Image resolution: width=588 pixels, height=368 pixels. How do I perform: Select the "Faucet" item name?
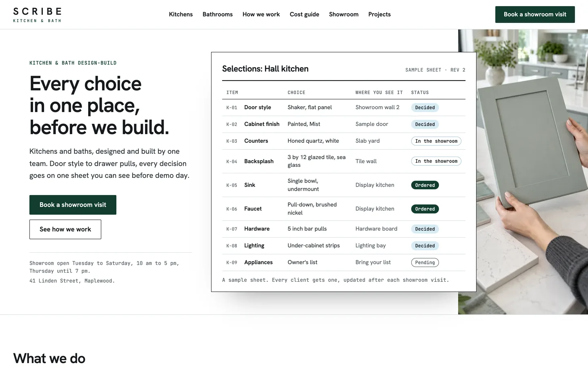253,209
